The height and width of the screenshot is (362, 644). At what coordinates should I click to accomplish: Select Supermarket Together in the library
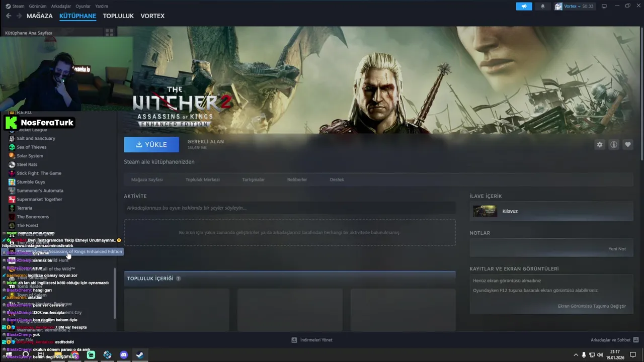click(39, 199)
